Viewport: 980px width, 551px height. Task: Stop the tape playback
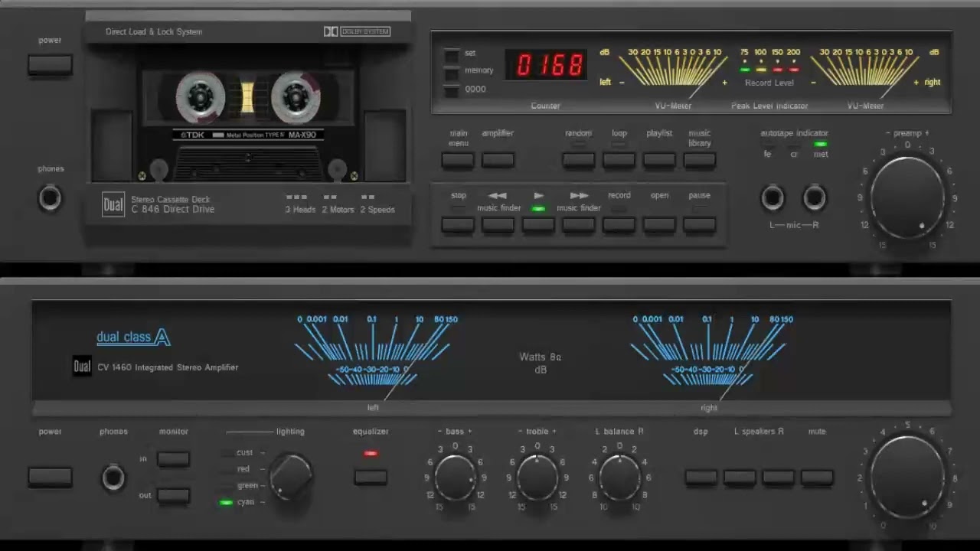tap(458, 225)
